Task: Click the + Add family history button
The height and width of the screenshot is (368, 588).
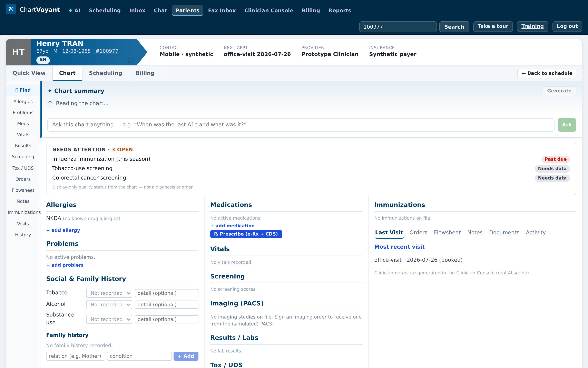Action: pos(186,356)
